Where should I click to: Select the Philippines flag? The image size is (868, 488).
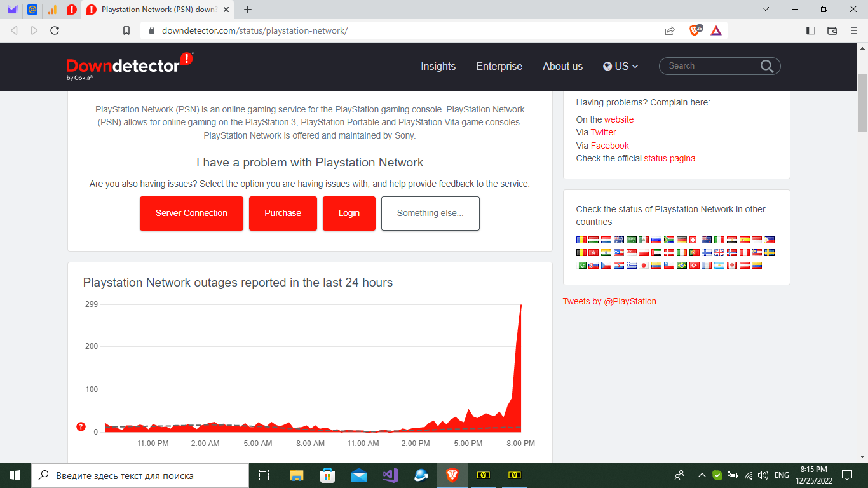tap(770, 240)
